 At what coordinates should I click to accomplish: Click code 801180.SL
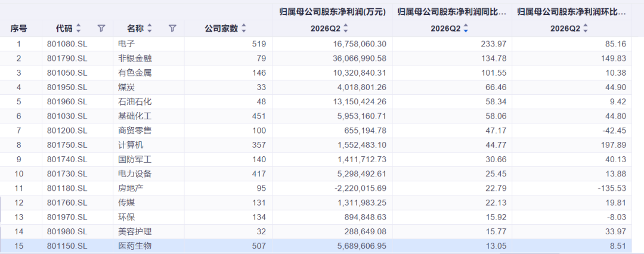(x=67, y=188)
